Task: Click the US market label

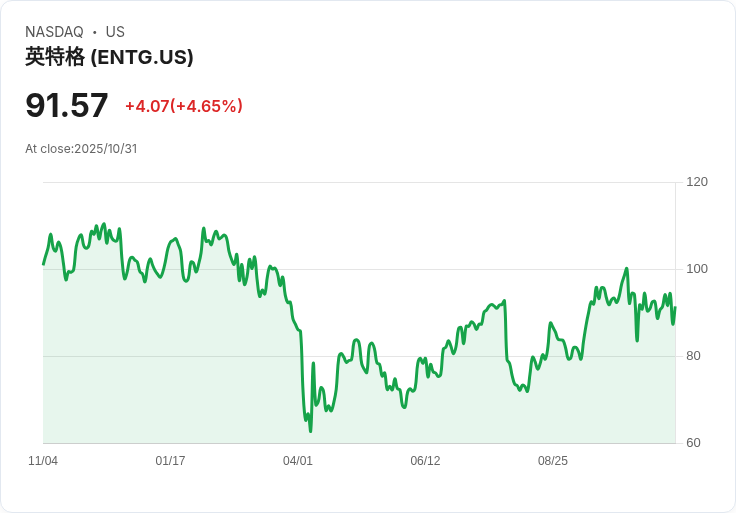Action: pos(115,32)
